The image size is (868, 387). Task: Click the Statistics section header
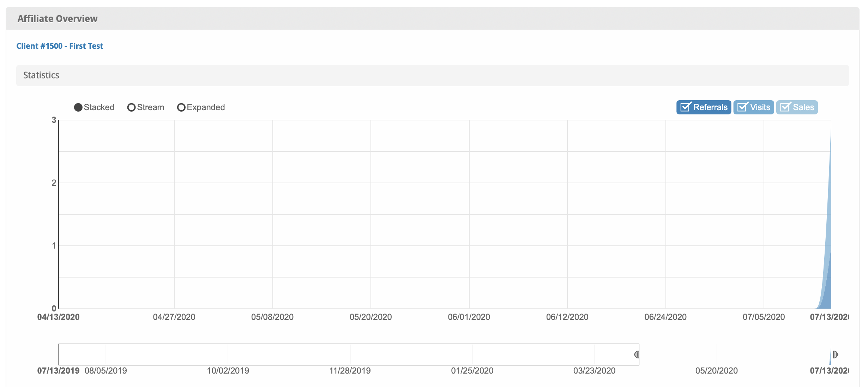pyautogui.click(x=41, y=75)
